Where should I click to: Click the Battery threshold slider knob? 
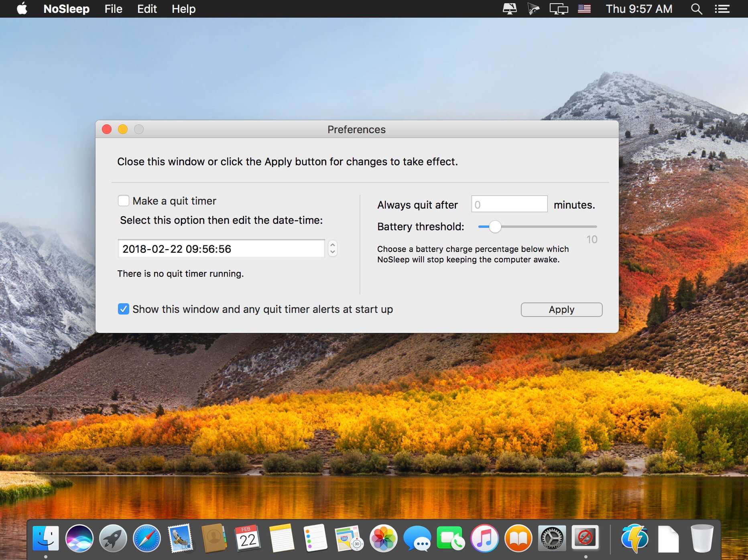click(x=495, y=227)
